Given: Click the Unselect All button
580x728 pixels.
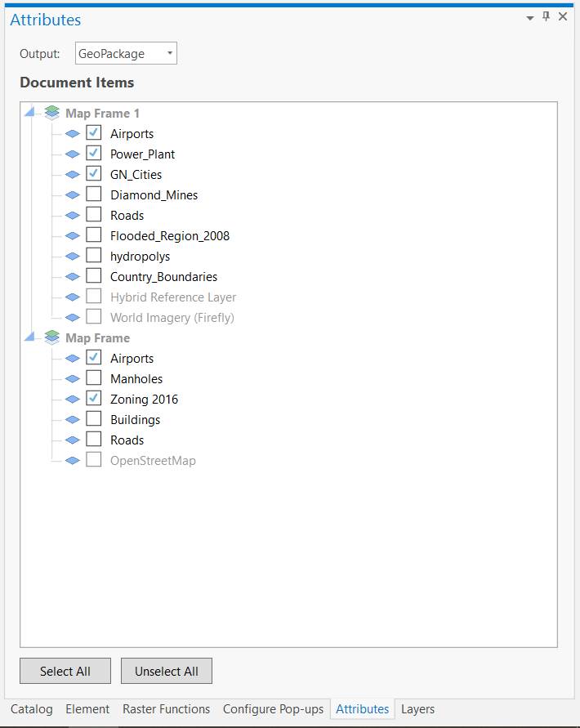Looking at the screenshot, I should point(167,671).
